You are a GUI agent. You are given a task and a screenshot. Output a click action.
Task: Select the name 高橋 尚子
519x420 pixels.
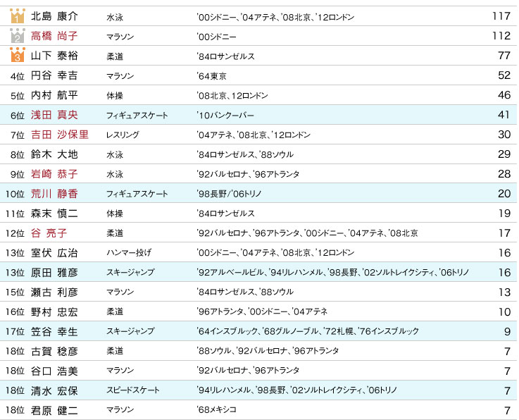[x=54, y=36]
